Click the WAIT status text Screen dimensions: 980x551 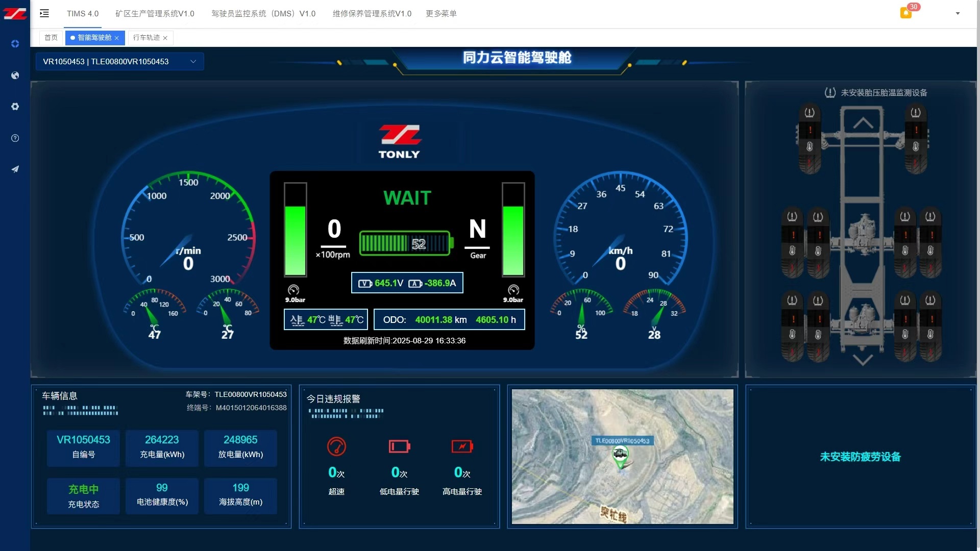coord(407,198)
